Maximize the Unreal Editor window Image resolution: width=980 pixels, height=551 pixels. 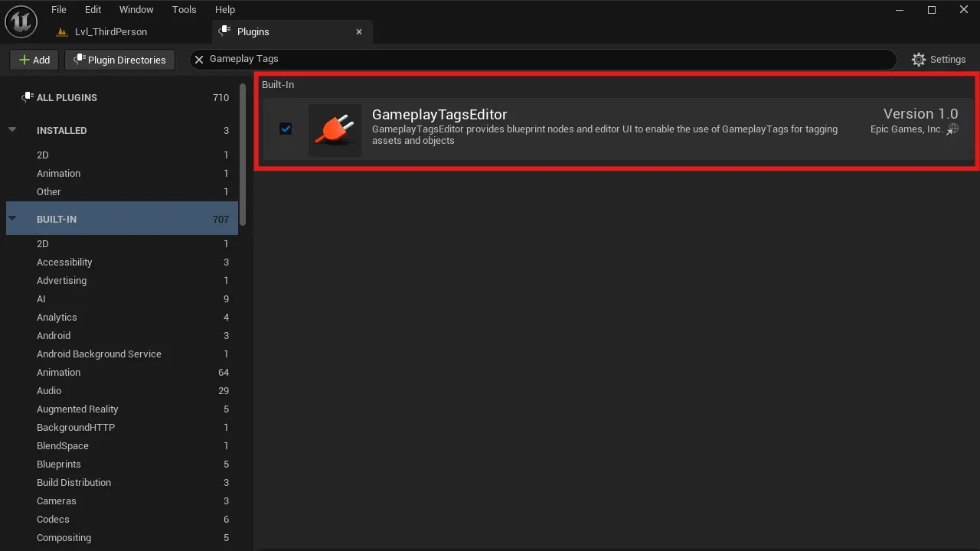(932, 10)
